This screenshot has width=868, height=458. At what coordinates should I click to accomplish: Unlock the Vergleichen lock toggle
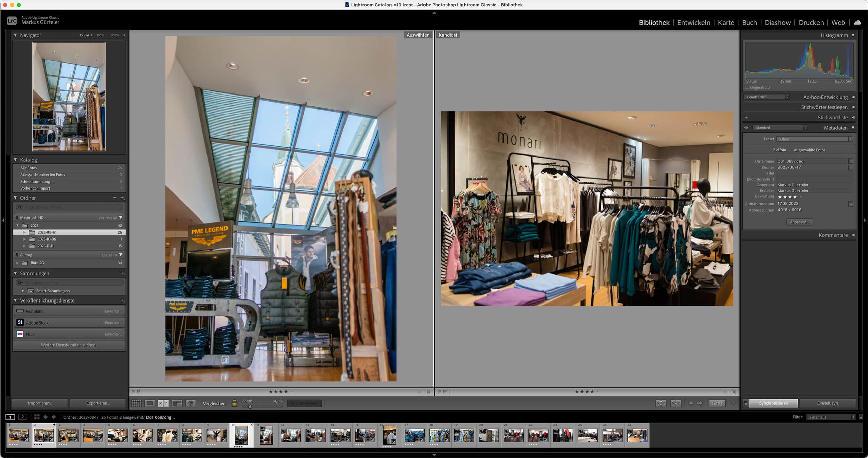pos(234,403)
